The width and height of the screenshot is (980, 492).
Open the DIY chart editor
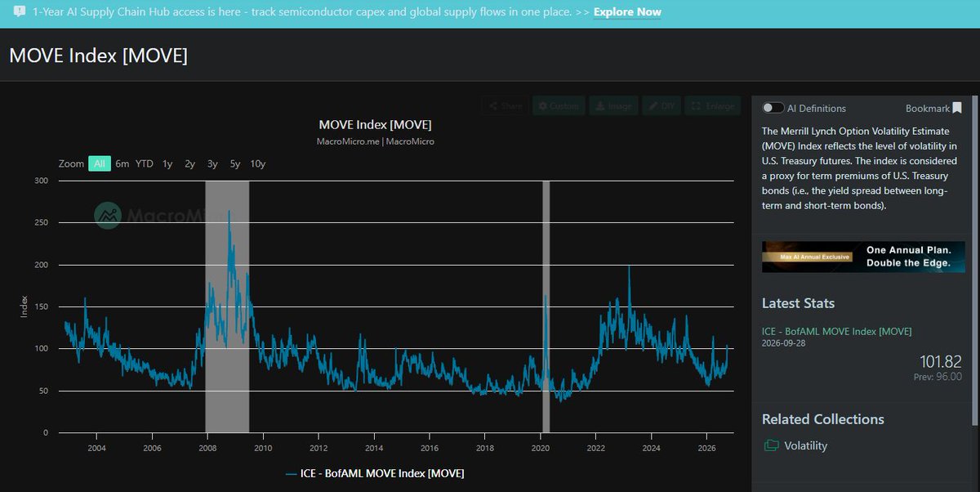661,106
